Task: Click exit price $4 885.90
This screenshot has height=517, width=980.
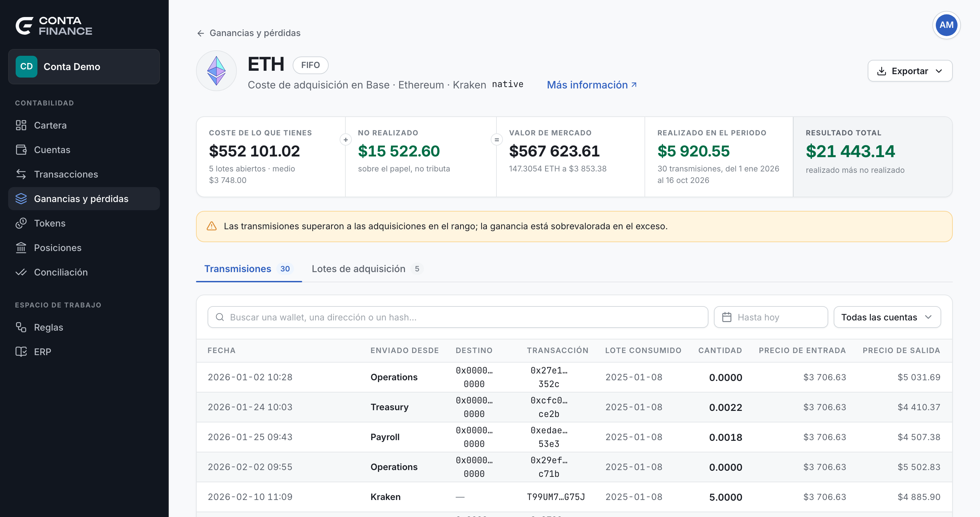Action: tap(919, 497)
